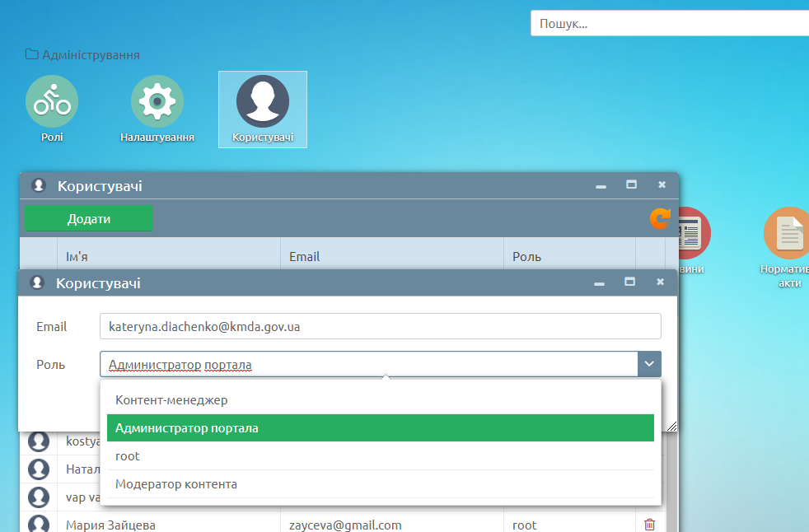Collapse the Роль dropdown with its arrow

coord(649,364)
